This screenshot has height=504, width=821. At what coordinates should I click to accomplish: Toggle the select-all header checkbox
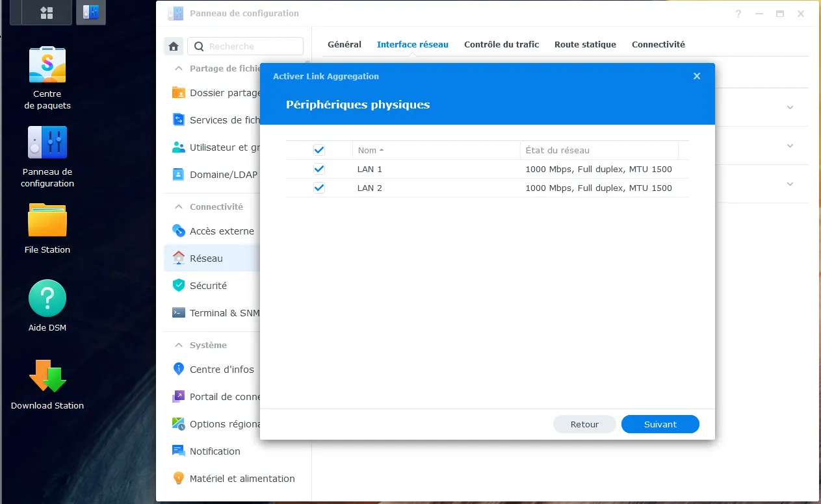coord(319,150)
